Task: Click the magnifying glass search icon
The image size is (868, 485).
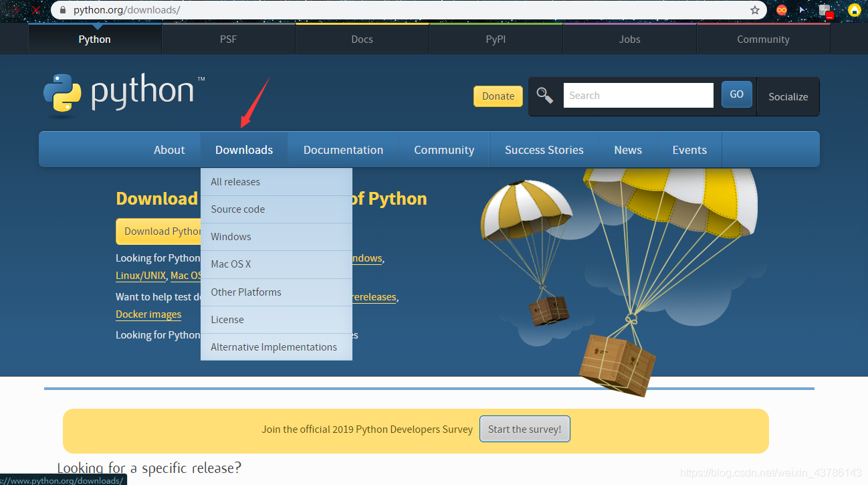Action: (545, 96)
